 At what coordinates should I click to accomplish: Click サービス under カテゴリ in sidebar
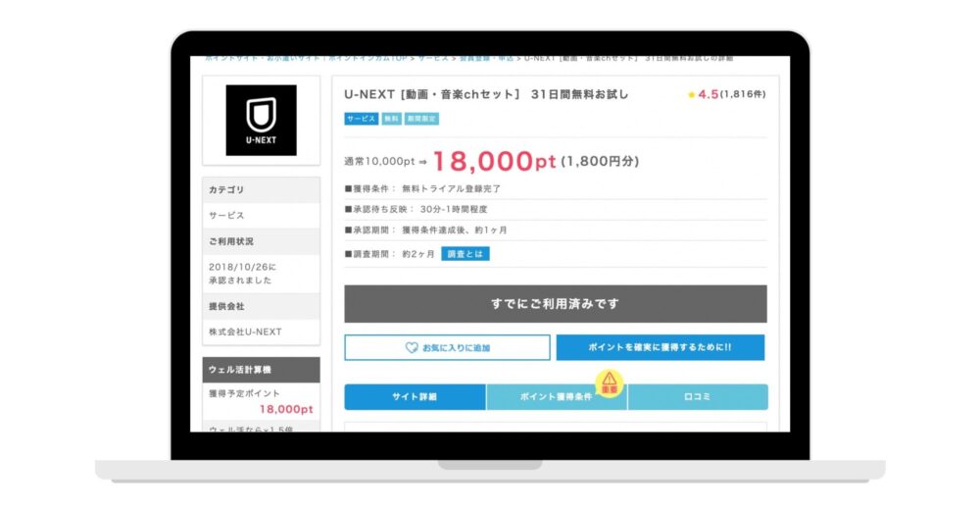(226, 215)
